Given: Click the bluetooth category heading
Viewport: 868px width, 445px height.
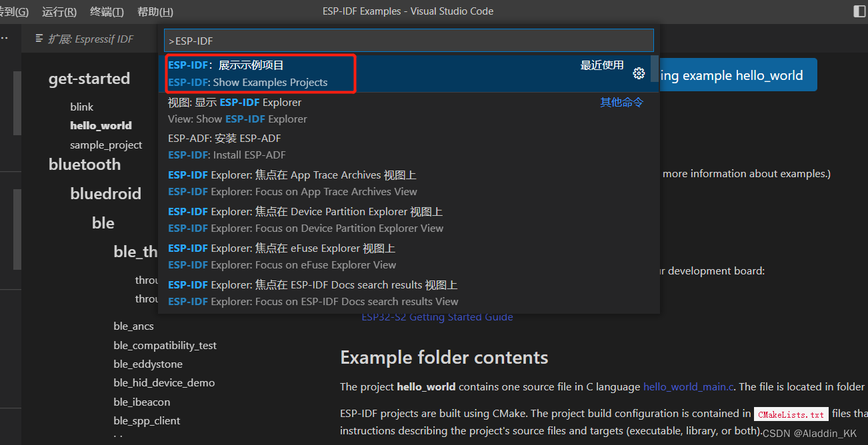Looking at the screenshot, I should [x=85, y=165].
